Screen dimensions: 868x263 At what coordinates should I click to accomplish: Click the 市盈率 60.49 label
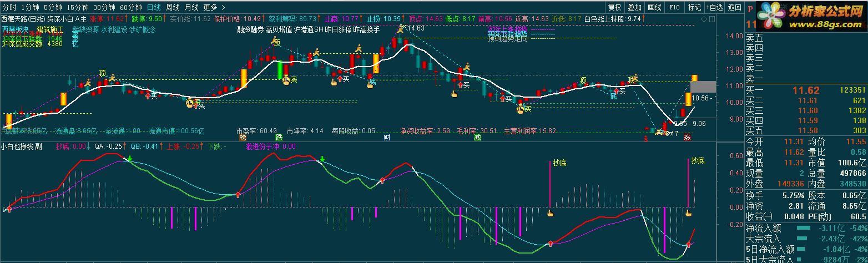[x=257, y=131]
